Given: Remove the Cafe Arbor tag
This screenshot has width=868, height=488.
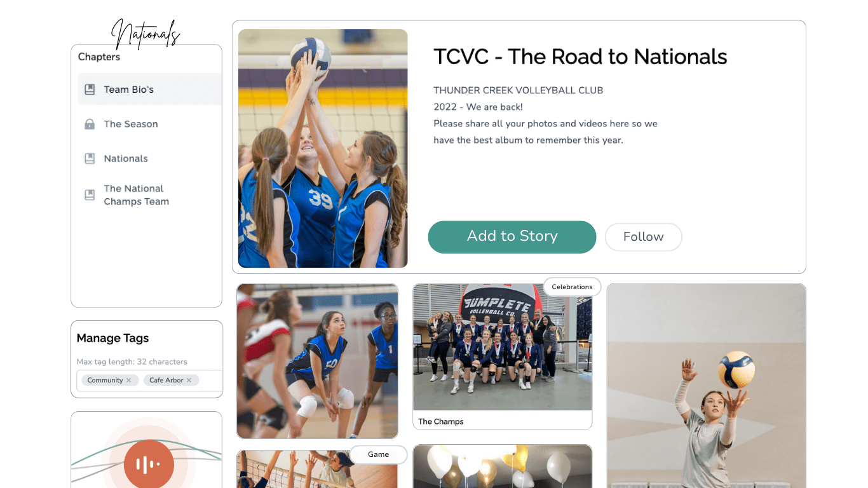Looking at the screenshot, I should pos(189,380).
